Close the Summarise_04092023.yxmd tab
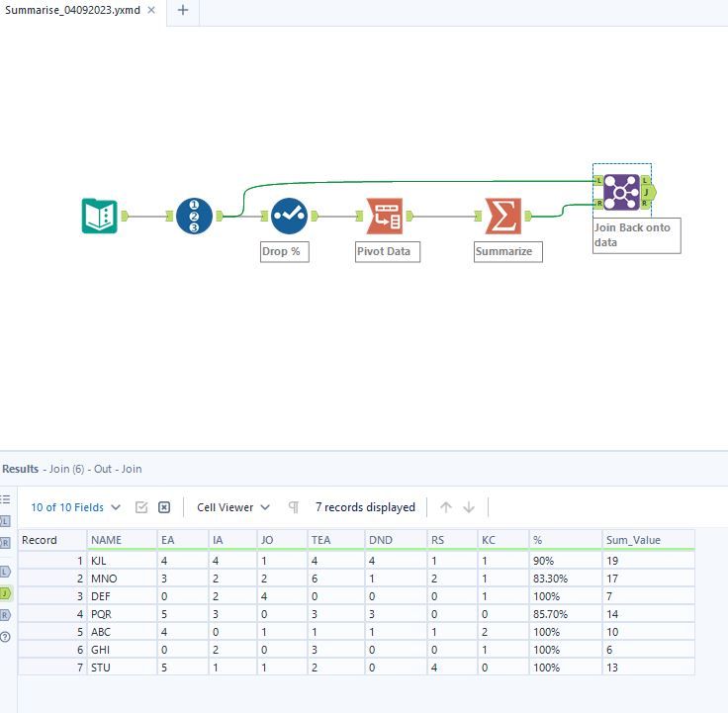 pos(151,10)
